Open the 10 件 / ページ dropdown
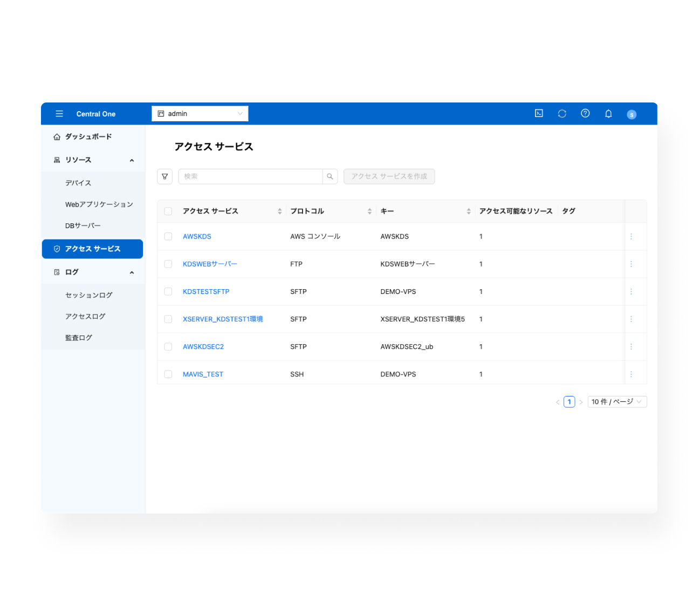The width and height of the screenshot is (699, 616). (x=616, y=402)
